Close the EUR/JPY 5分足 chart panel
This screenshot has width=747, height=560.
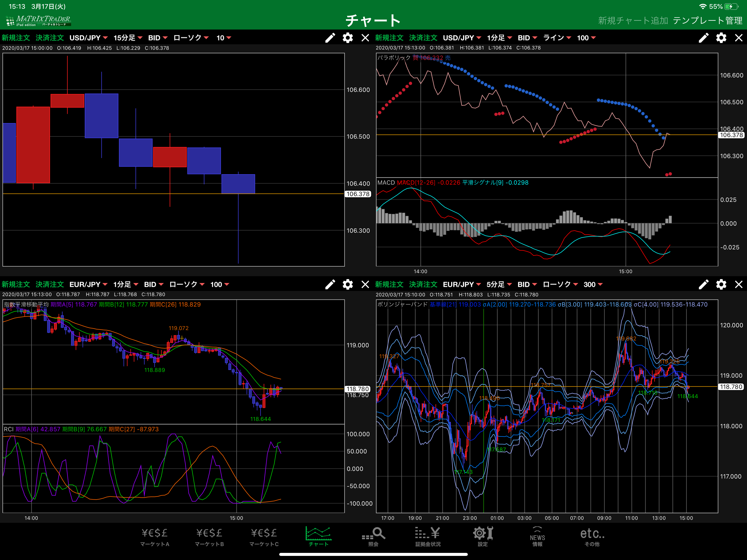pos(739,284)
